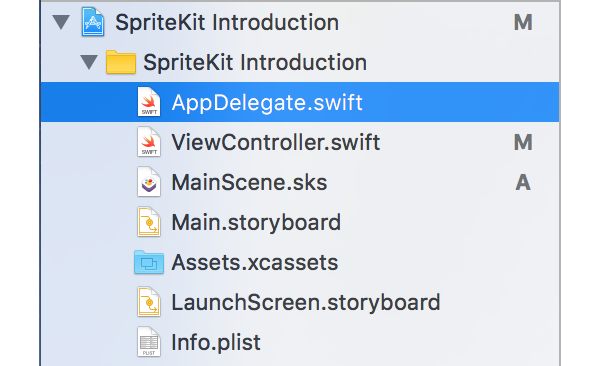Open ViewController.swift file name

coord(276,142)
